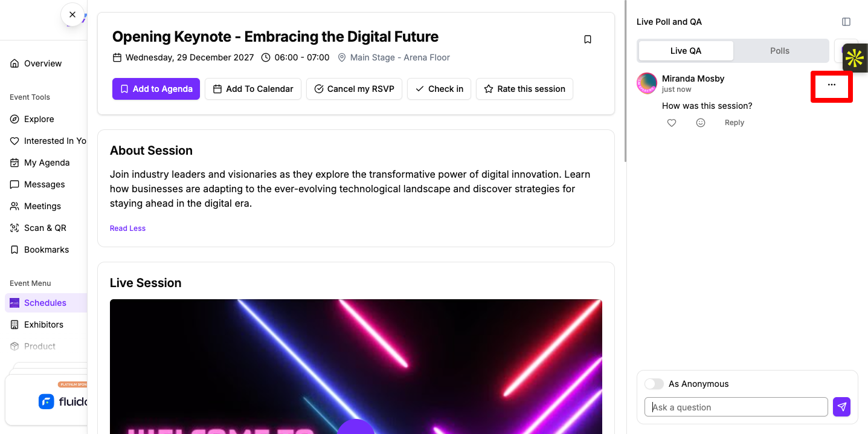The width and height of the screenshot is (868, 434).
Task: Rate this session with the star button
Action: (x=524, y=89)
